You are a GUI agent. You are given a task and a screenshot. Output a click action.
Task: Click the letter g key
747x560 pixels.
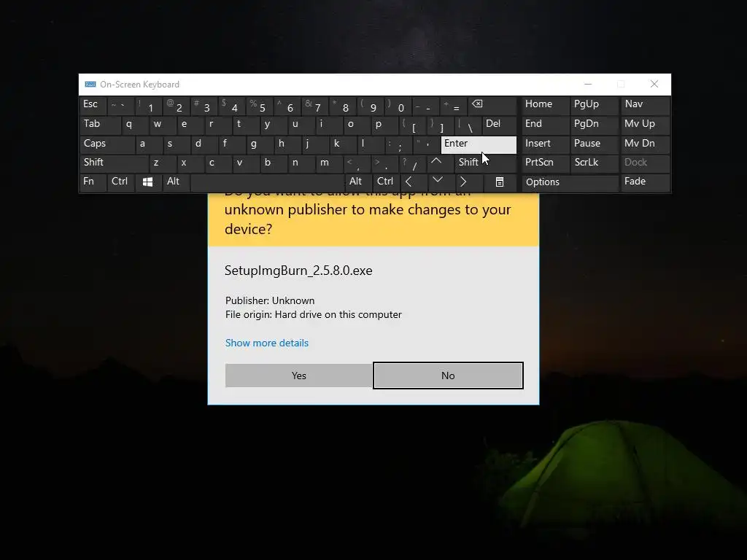[x=259, y=144]
